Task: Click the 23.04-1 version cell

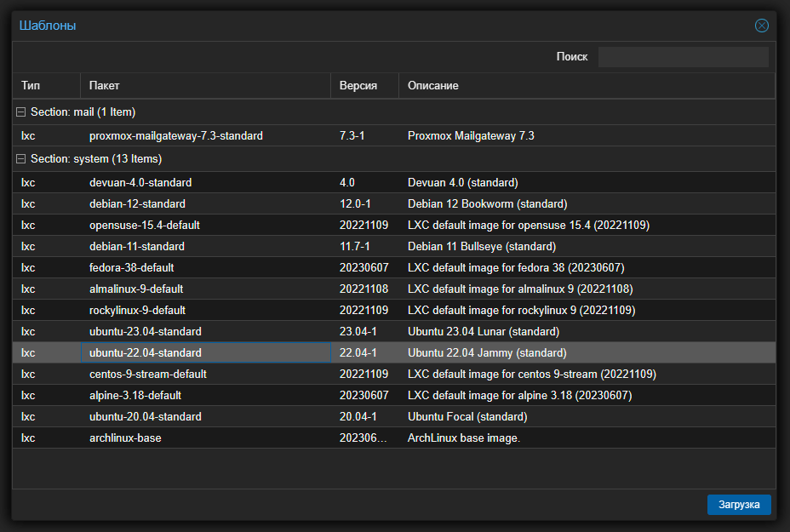Action: [x=364, y=331]
